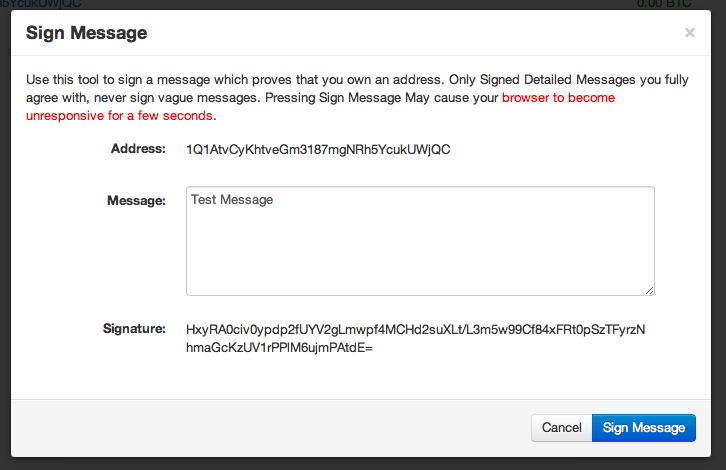
Task: Click the blue Sign Message button
Action: 644,427
